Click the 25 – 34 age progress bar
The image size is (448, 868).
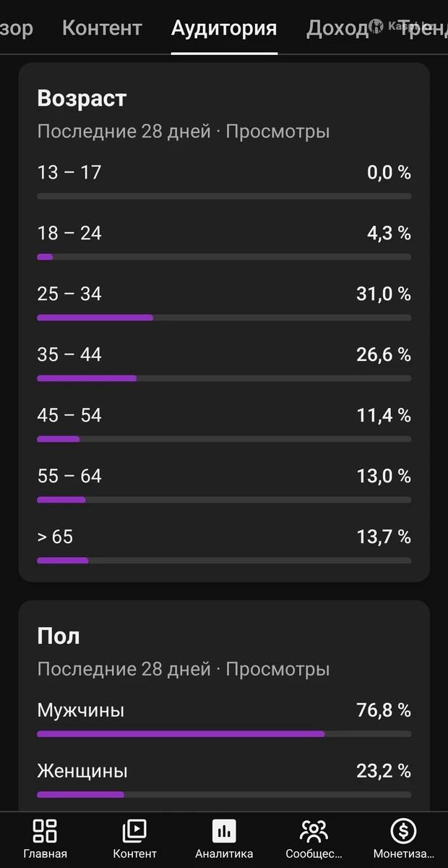[224, 318]
